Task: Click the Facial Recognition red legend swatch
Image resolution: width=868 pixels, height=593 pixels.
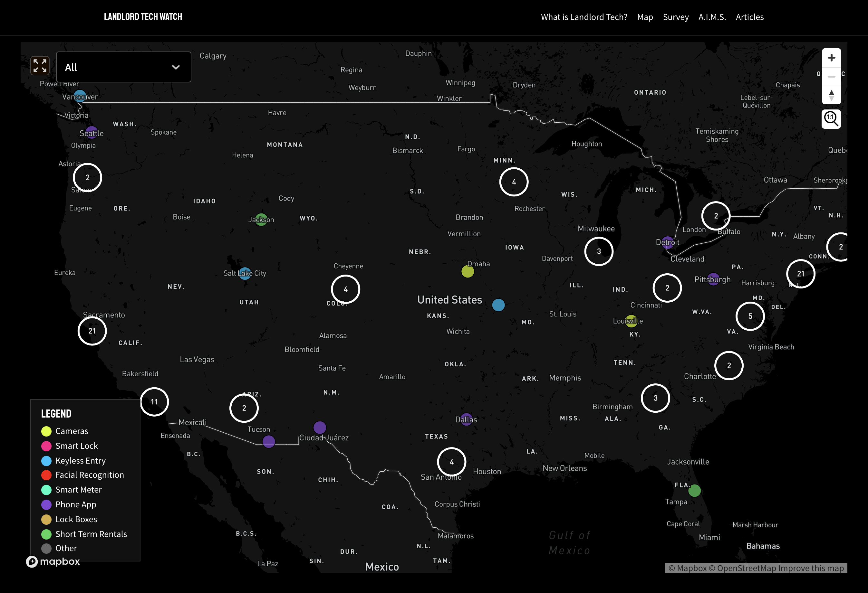Action: click(x=46, y=475)
